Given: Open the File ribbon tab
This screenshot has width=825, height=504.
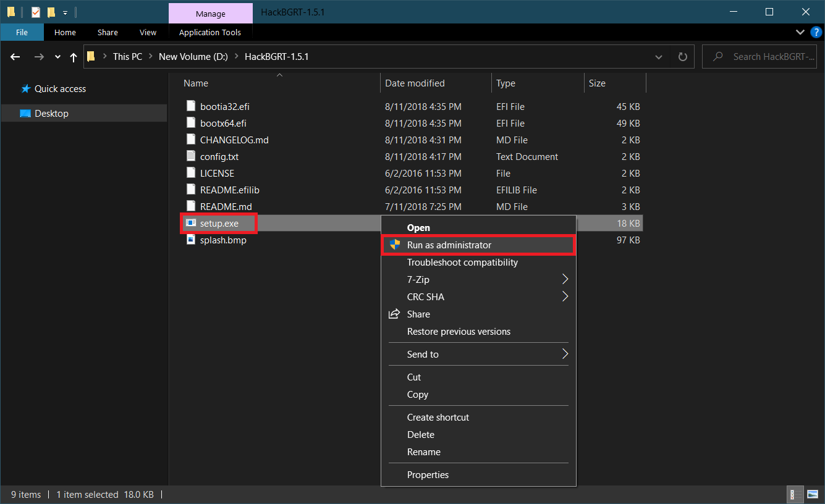Looking at the screenshot, I should tap(22, 32).
